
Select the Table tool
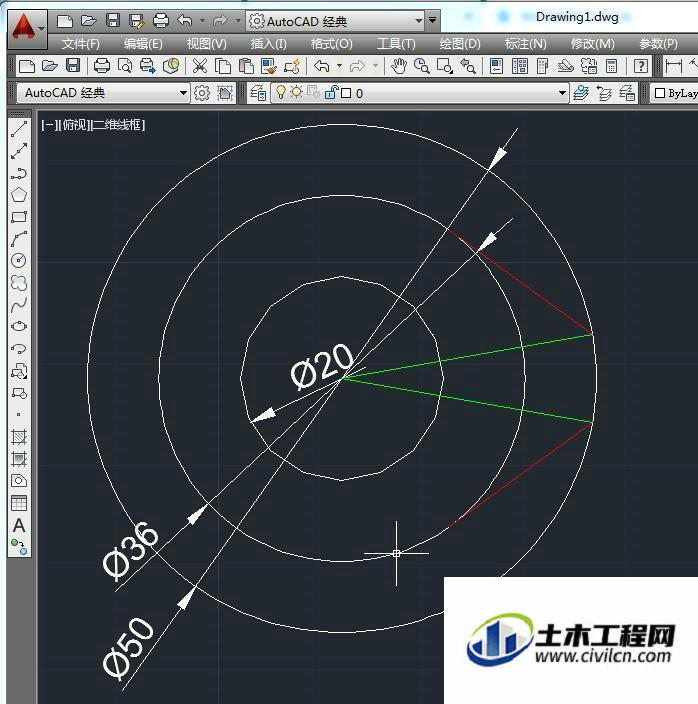(x=19, y=503)
